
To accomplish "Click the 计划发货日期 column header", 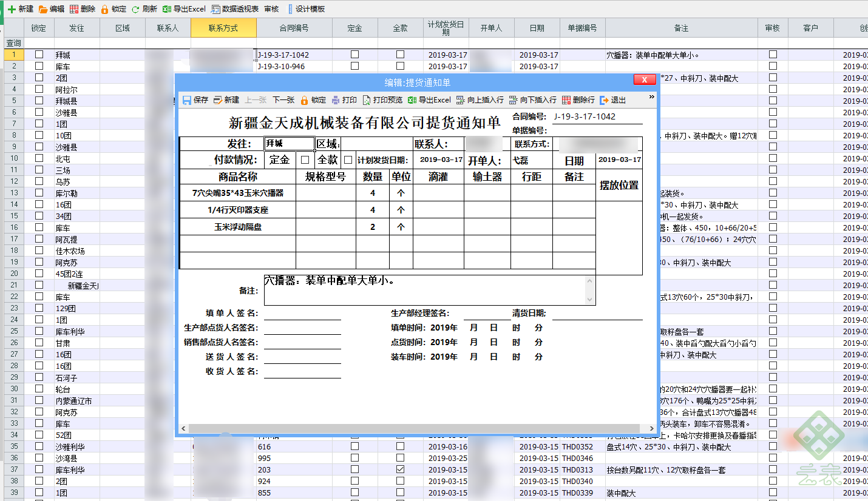I will (x=446, y=28).
